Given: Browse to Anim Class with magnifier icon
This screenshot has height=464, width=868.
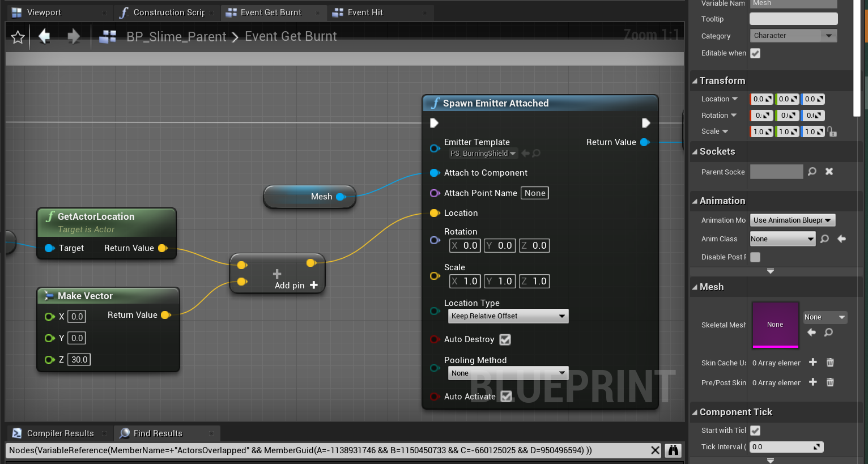Looking at the screenshot, I should 824,239.
